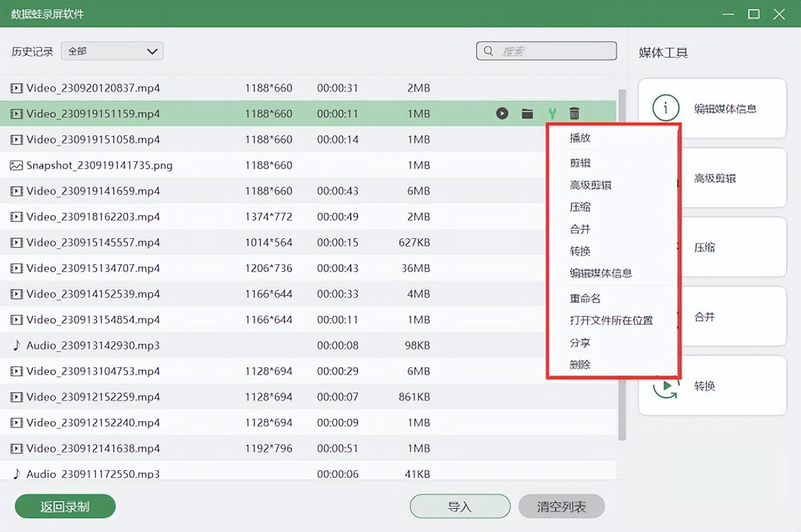Image resolution: width=801 pixels, height=532 pixels.
Task: Choose 合并 from the context menu
Action: click(x=580, y=229)
